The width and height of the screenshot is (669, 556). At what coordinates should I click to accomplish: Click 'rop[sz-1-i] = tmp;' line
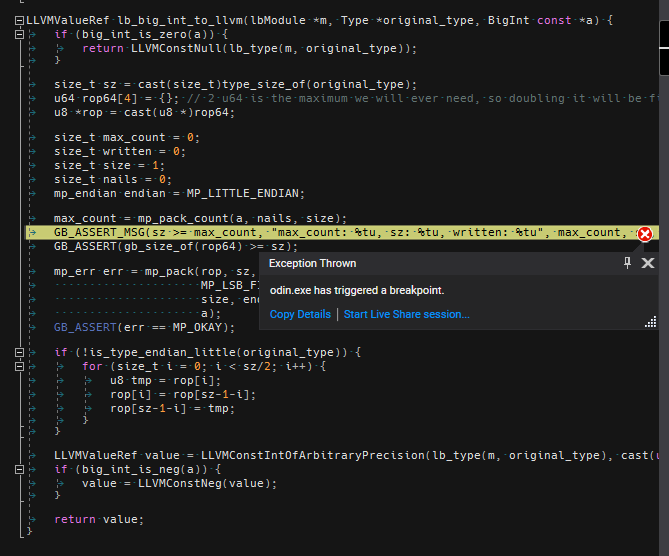(x=172, y=408)
